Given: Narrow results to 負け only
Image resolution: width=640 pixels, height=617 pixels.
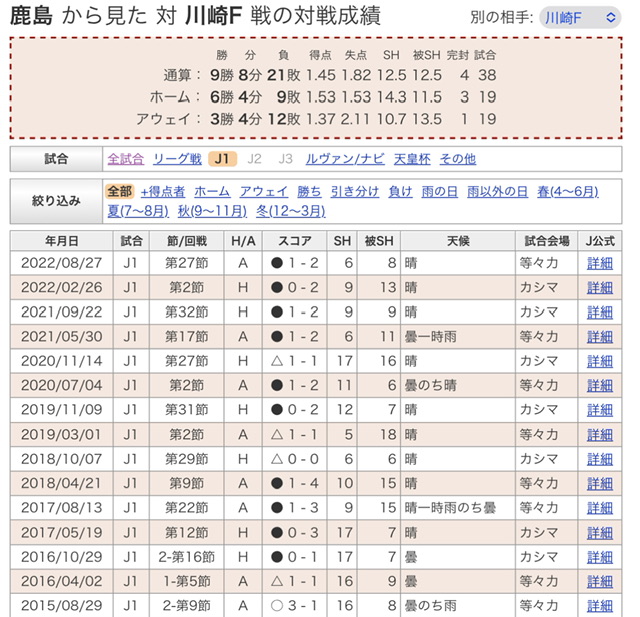Looking at the screenshot, I should (400, 191).
